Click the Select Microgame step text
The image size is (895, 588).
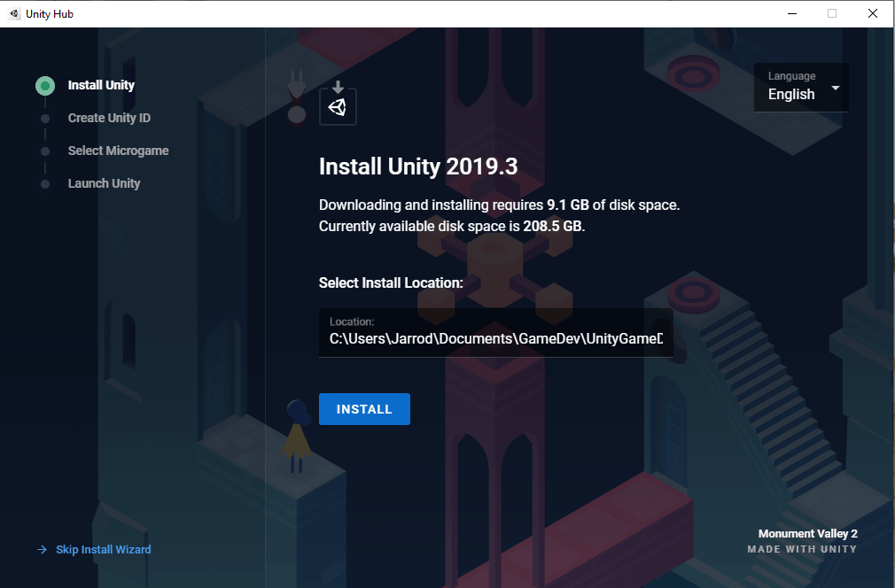pos(118,151)
